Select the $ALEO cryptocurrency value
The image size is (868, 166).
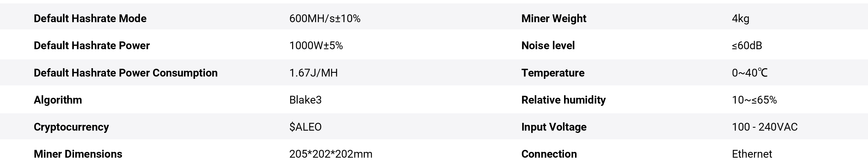[x=305, y=127]
